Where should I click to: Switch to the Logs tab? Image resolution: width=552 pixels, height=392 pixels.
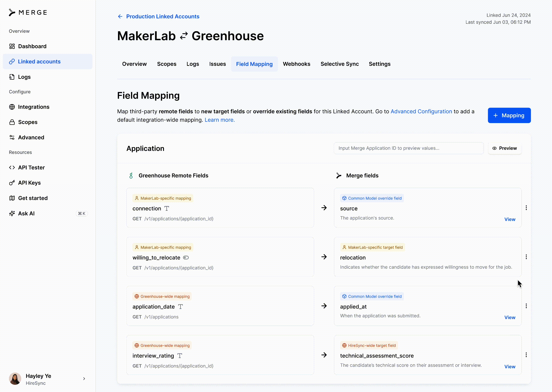coord(193,64)
